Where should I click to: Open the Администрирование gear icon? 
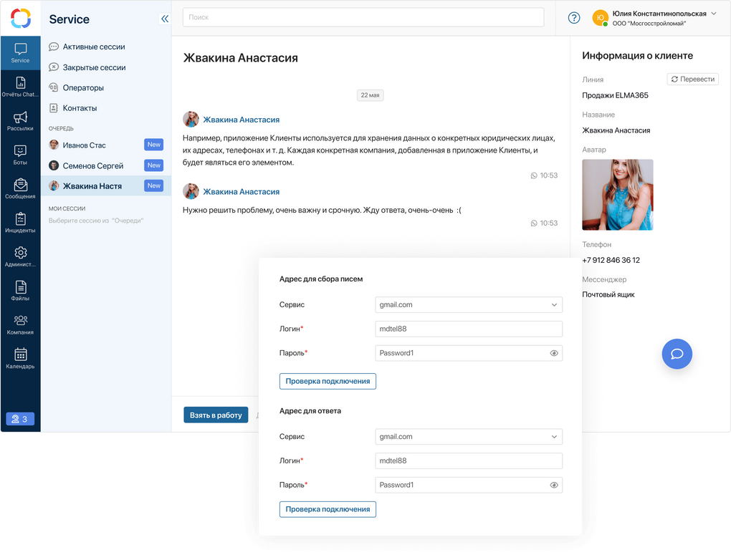(x=20, y=253)
